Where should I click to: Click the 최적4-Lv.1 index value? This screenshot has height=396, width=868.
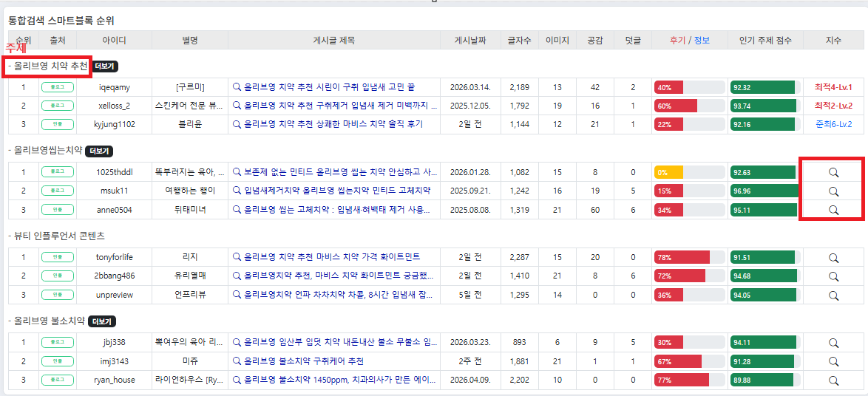(x=833, y=87)
